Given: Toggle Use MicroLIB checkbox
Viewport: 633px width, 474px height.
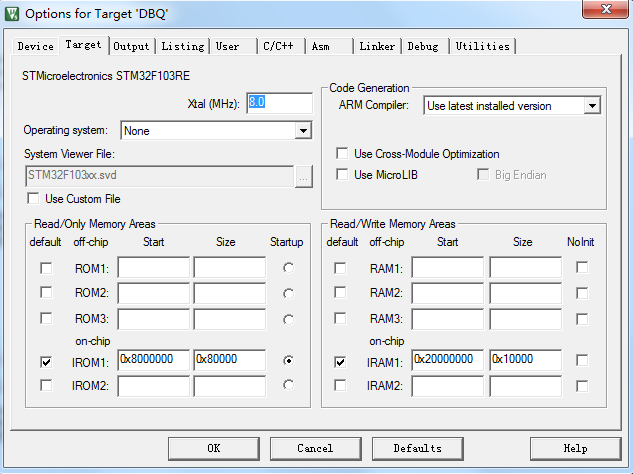Looking at the screenshot, I should tap(342, 174).
